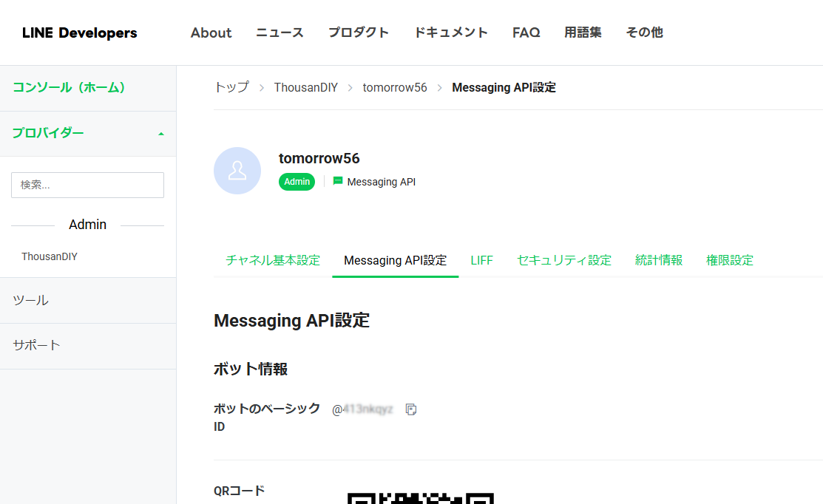Copy the bot basic ID

point(411,409)
